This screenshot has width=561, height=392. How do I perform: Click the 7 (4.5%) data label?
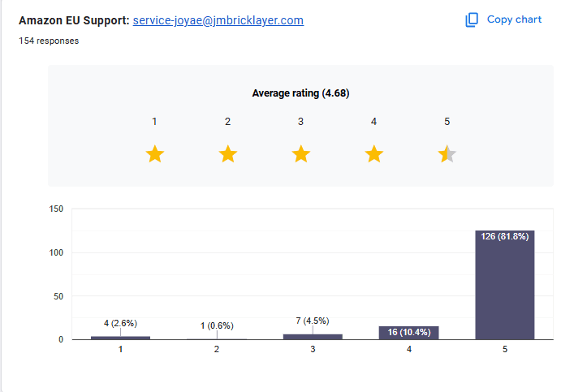[x=313, y=321]
